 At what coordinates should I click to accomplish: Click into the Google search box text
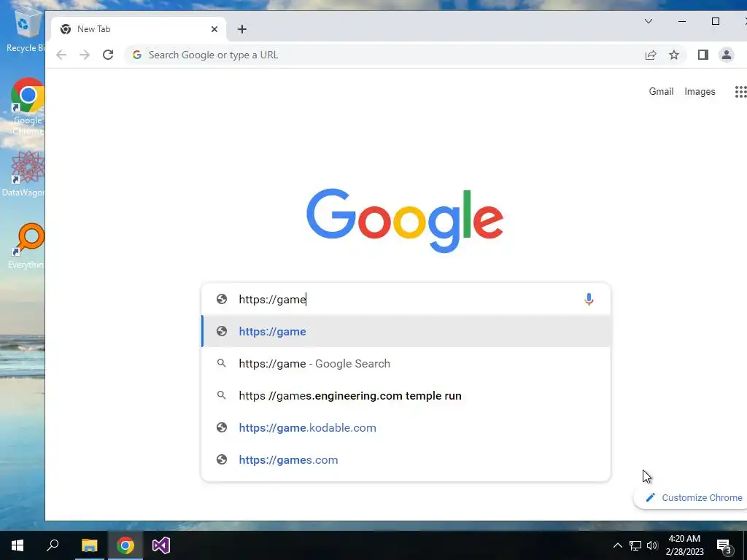point(405,299)
